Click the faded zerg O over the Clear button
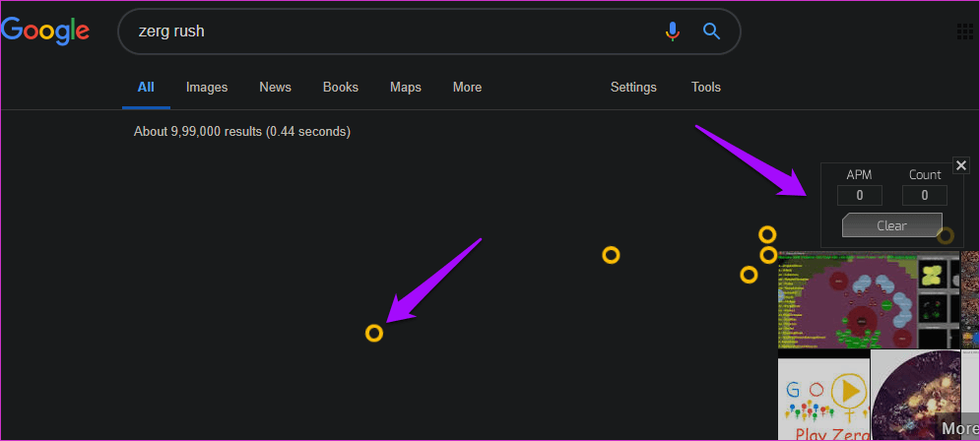 tap(946, 235)
